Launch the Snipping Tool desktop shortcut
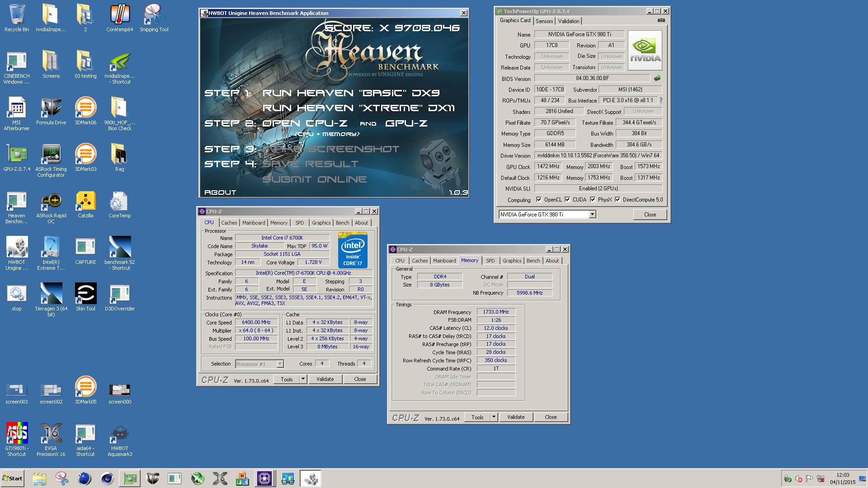 pyautogui.click(x=154, y=18)
